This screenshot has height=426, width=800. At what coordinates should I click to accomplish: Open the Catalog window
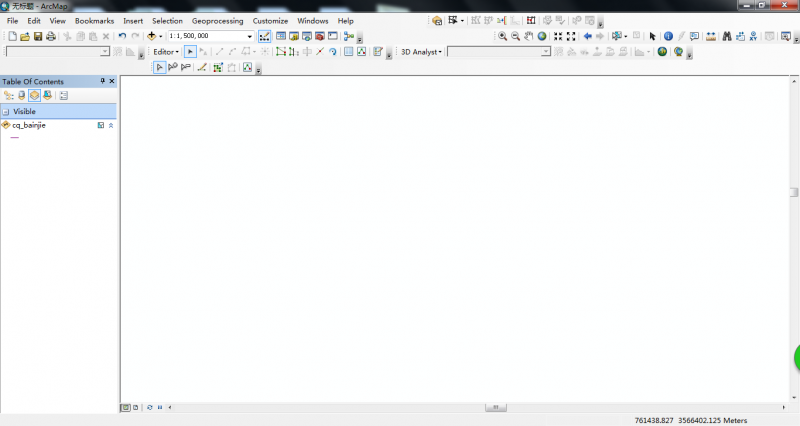[294, 36]
